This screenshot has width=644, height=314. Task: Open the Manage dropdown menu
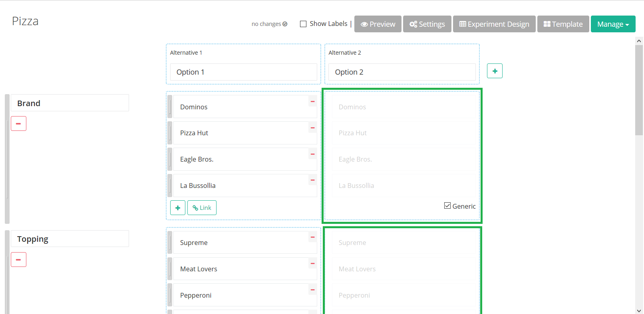(613, 24)
